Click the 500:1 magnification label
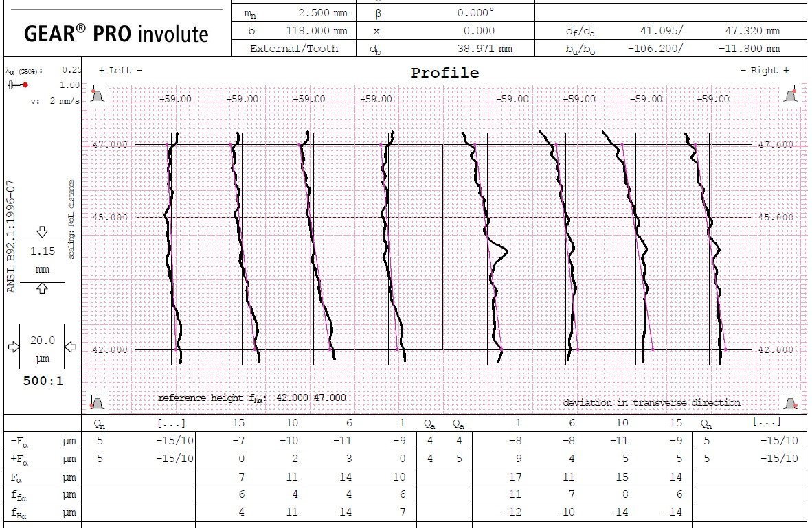Viewport: 812px width, 528px height. point(43,382)
